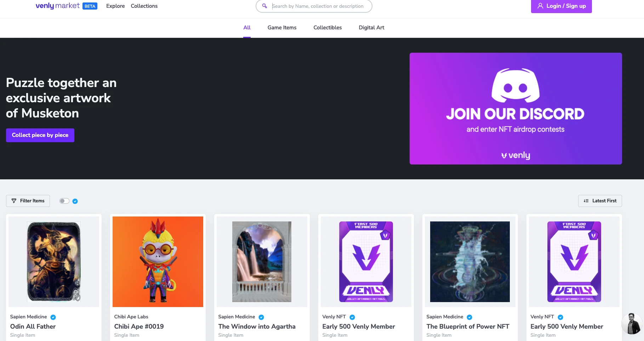Click the Discord logo in the banner
The height and width of the screenshot is (341, 644).
(x=515, y=85)
